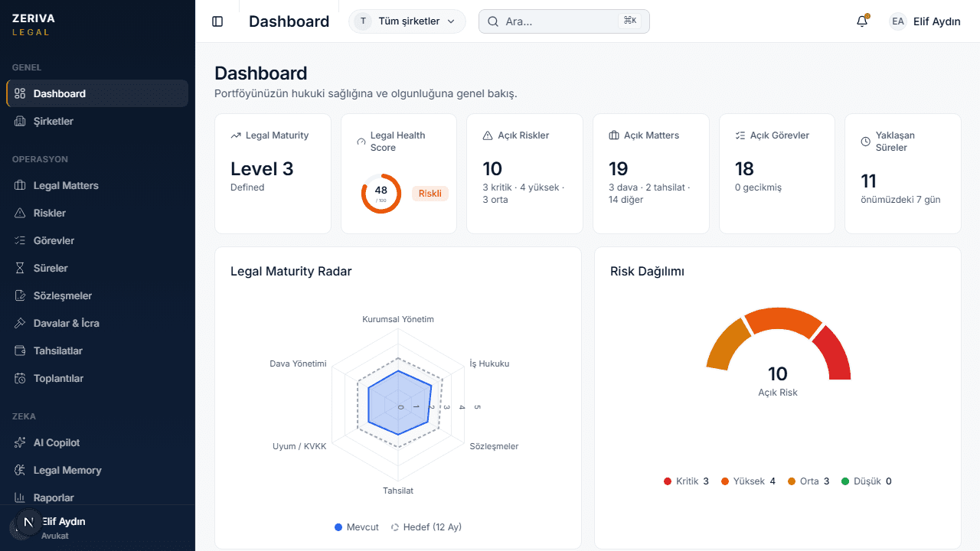Open the Tüm şirketler company dropdown
This screenshot has height=551, width=980.
[407, 21]
